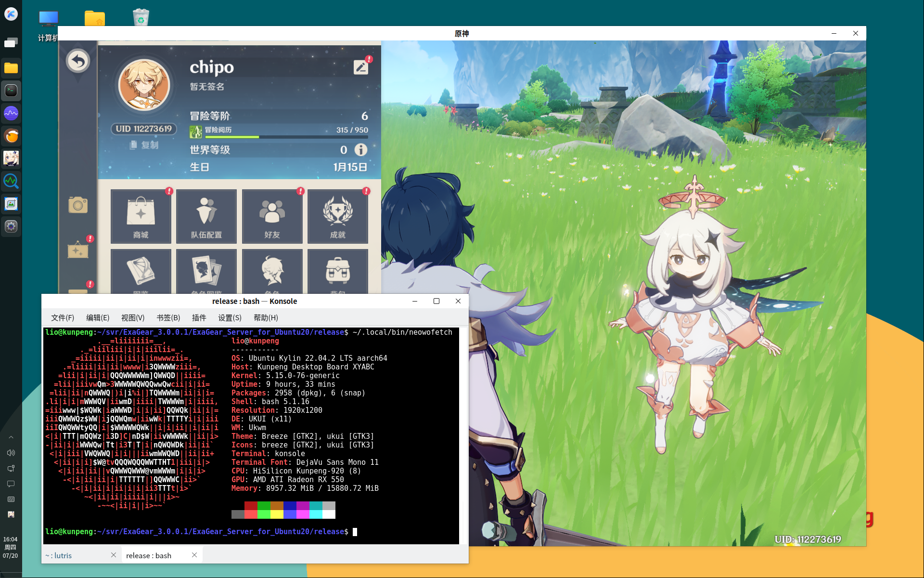This screenshot has height=578, width=924.
Task: Open the profile edit pencil icon
Action: (x=361, y=67)
